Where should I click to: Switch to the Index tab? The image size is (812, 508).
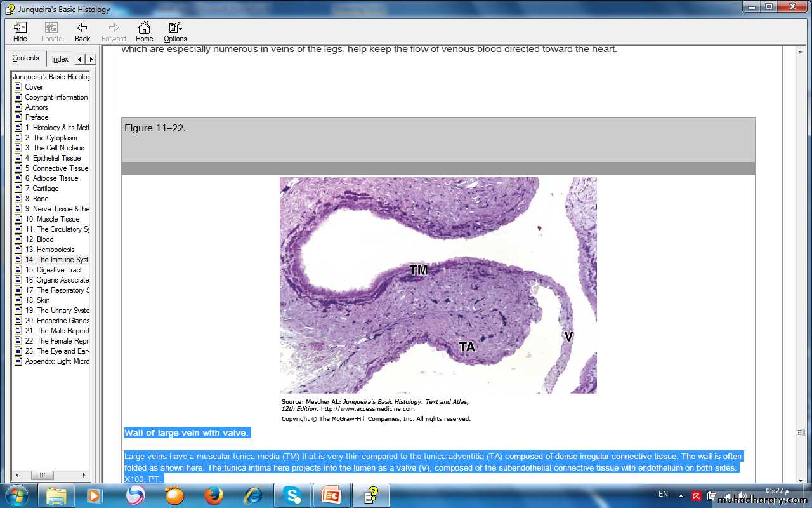tap(60, 59)
